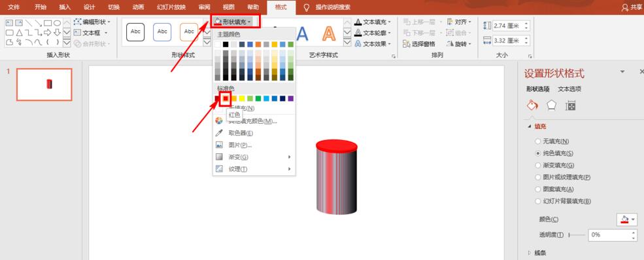Viewport: 644px width, 260px height.
Task: Open Effects pentagon icon in format pane
Action: [551, 105]
